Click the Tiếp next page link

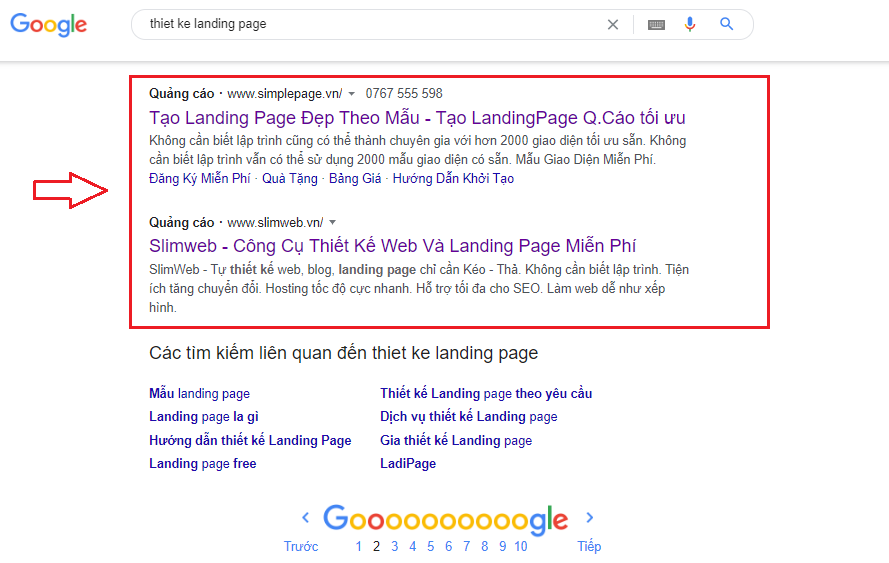click(589, 546)
